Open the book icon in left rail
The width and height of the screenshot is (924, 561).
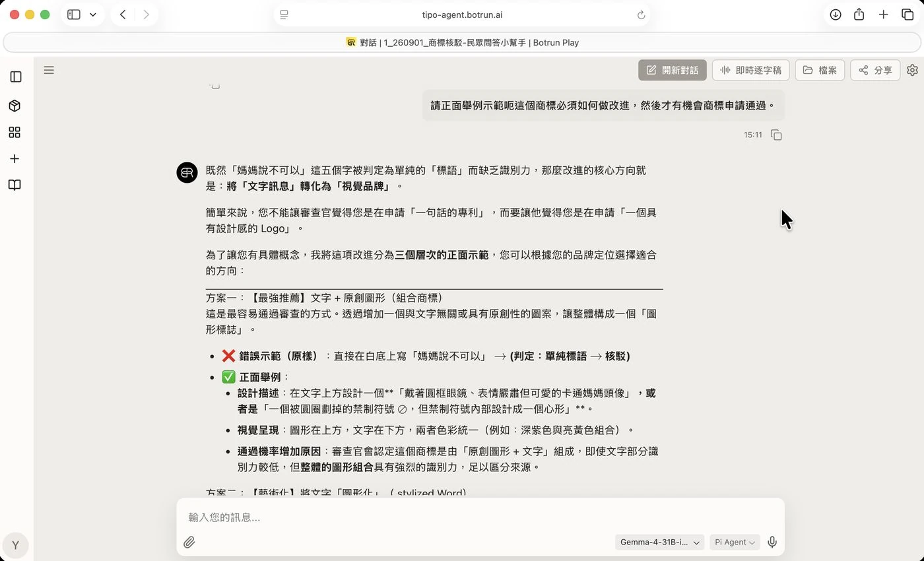[15, 185]
